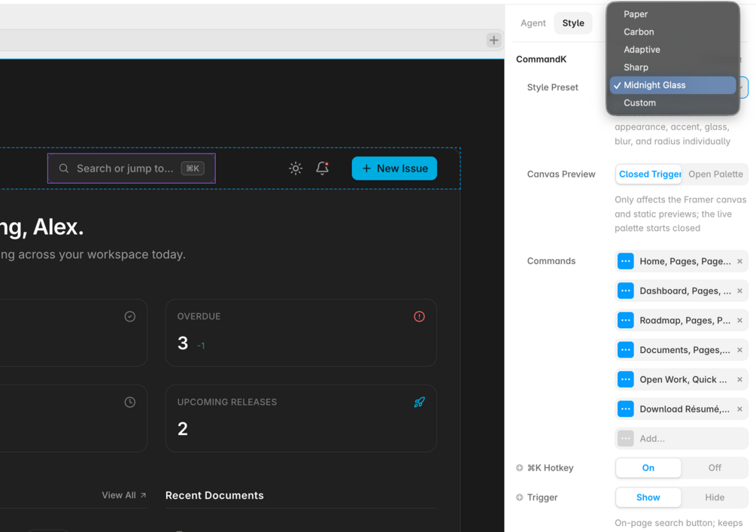756x532 pixels.
Task: Click the Add... command field
Action: [x=682, y=439]
